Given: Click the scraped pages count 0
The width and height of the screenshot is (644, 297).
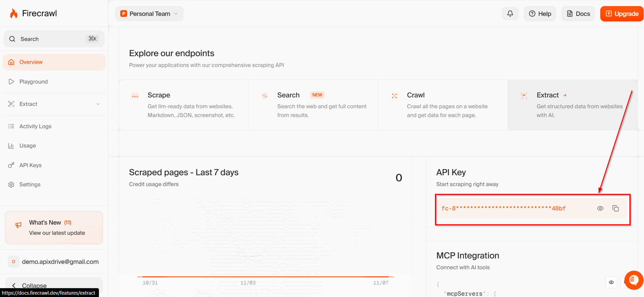Looking at the screenshot, I should 399,178.
